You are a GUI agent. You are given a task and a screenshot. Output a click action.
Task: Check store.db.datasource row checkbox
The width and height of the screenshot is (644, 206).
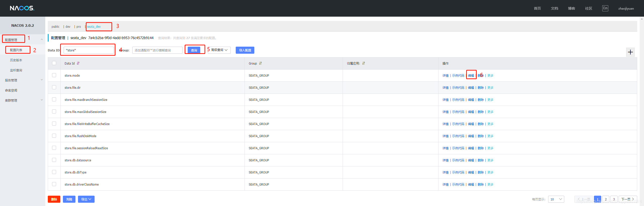tap(54, 160)
